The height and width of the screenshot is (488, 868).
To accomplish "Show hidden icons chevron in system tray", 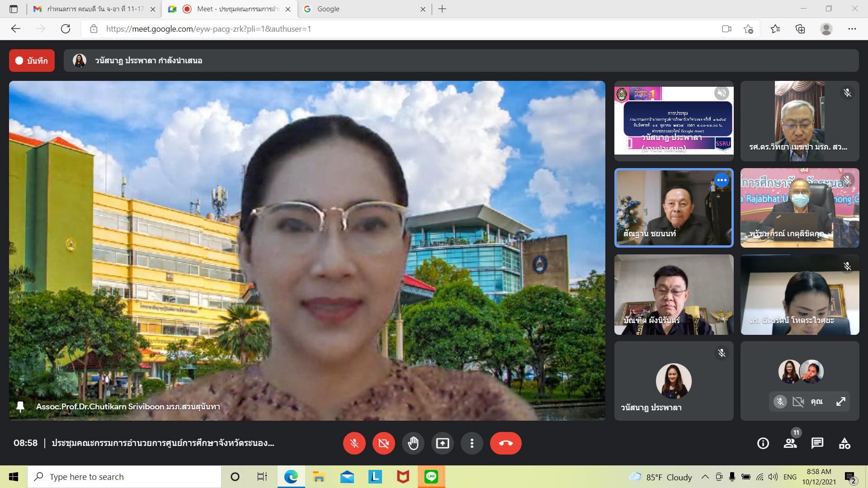I will tap(705, 477).
